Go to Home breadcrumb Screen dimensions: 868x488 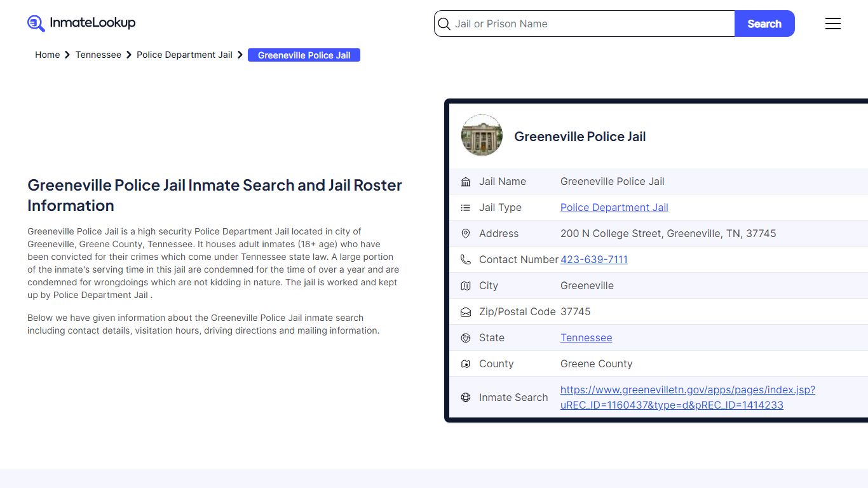[48, 55]
